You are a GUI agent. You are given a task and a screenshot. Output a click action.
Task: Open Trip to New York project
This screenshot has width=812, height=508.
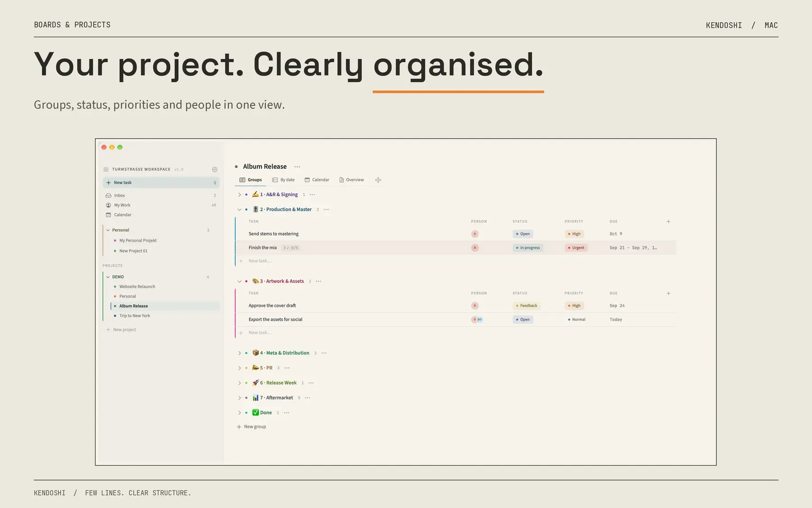(x=165, y=316)
